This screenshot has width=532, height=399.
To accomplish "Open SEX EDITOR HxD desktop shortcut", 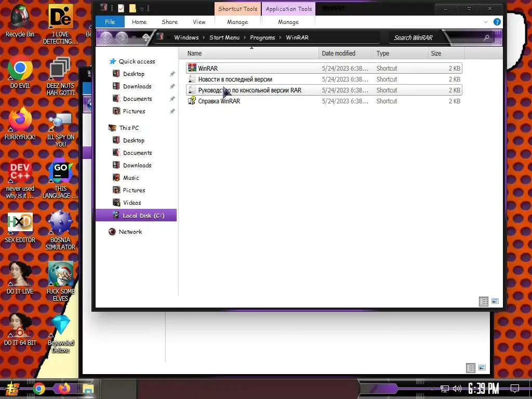I will click(20, 228).
